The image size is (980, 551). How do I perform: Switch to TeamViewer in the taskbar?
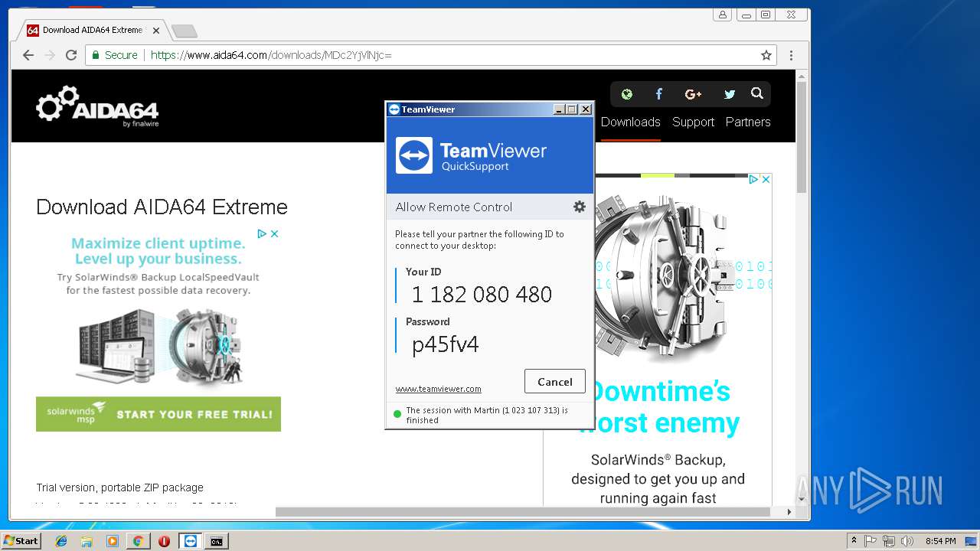(x=191, y=541)
